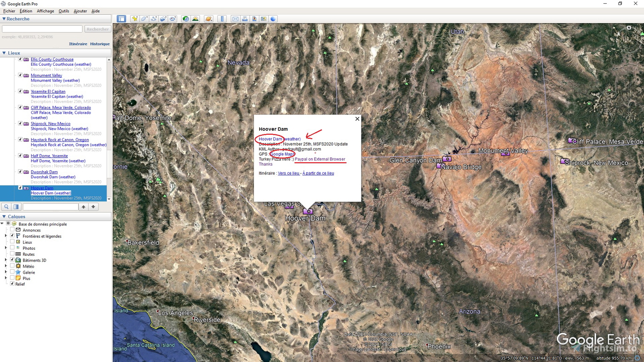Click the print toolbar icon

coord(245,18)
